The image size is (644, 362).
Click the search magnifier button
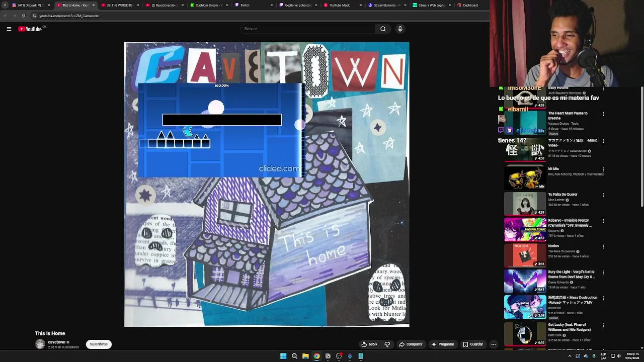[x=383, y=29]
